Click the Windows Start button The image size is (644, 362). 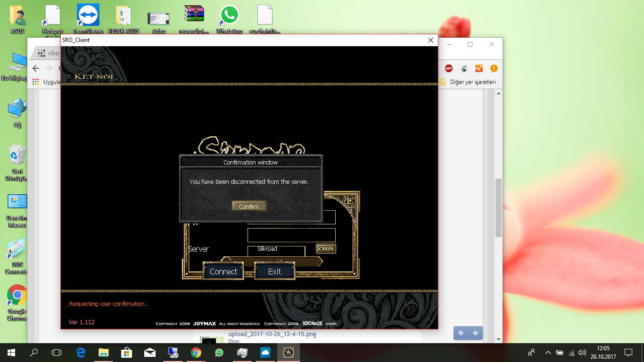pos(11,352)
